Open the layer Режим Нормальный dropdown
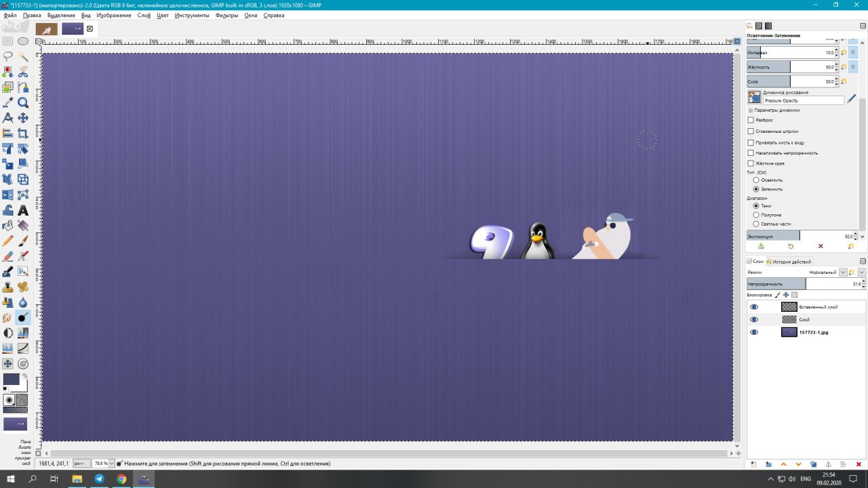Image resolution: width=868 pixels, height=488 pixels. point(843,272)
